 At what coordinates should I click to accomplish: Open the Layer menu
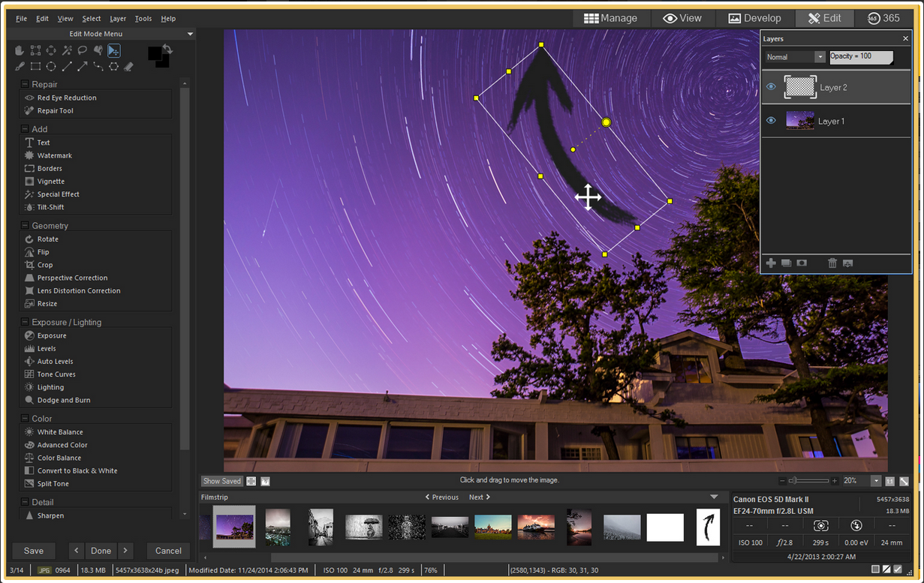coord(118,18)
